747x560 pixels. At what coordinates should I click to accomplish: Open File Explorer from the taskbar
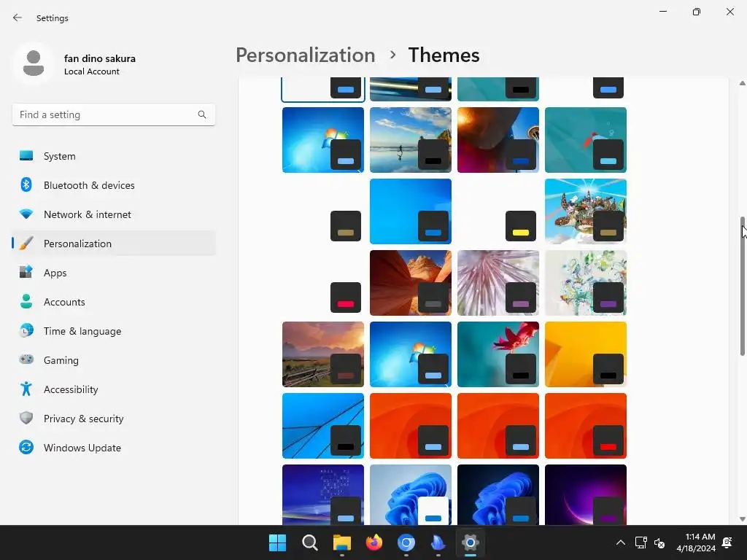(x=342, y=542)
